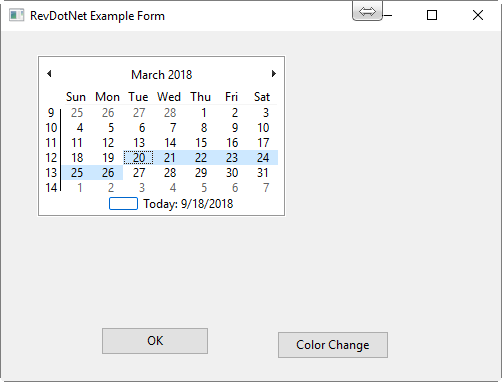This screenshot has height=382, width=502.
Task: Choose March 15 in the calendar
Action: click(x=201, y=143)
